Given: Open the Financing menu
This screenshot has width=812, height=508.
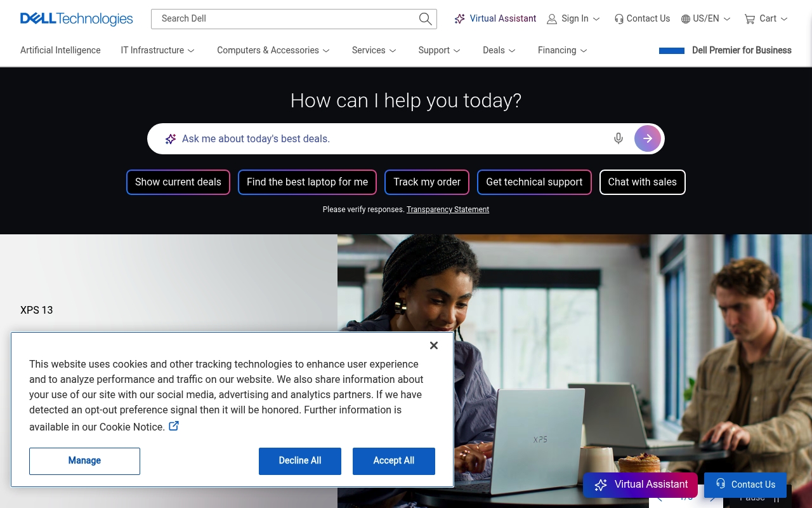Looking at the screenshot, I should pos(563,50).
